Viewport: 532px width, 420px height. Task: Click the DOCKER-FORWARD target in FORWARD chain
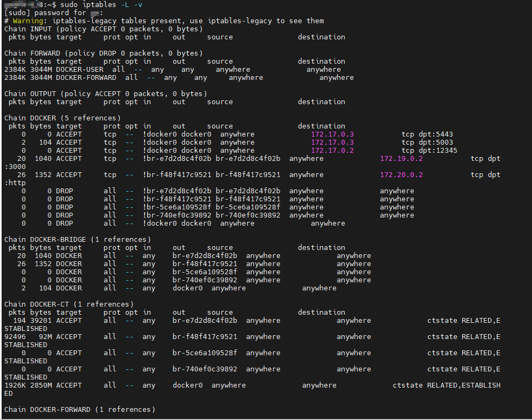coord(86,78)
